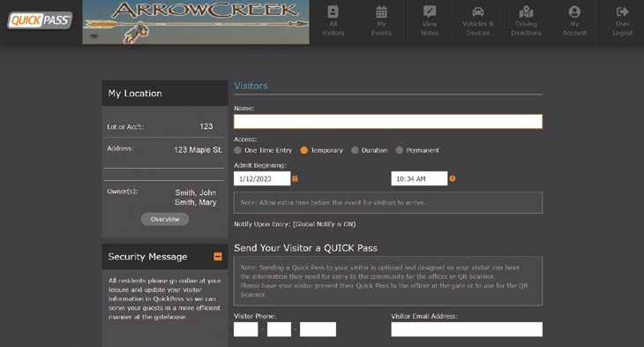Collapse the Security Message panel
Image resolution: width=644 pixels, height=347 pixels.
click(218, 257)
